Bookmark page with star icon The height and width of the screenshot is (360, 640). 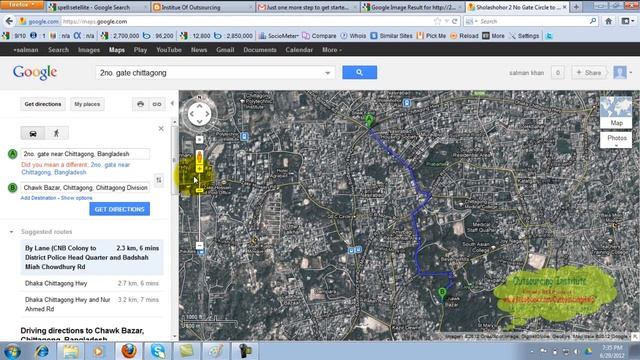pyautogui.click(x=438, y=21)
